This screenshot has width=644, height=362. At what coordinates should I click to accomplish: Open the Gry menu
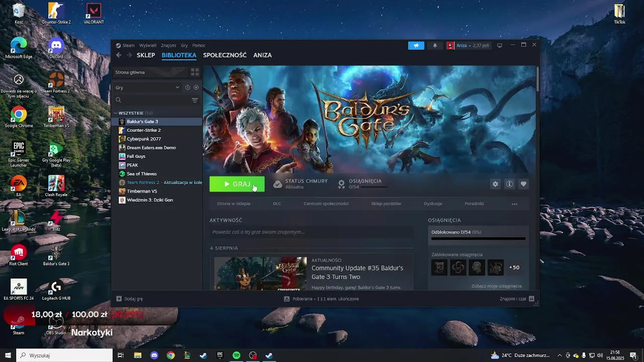tap(184, 45)
